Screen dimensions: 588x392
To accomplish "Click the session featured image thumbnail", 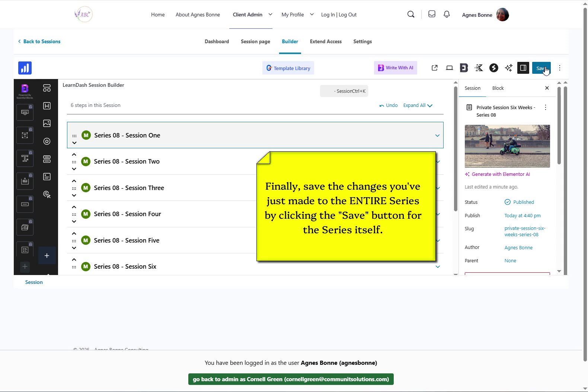I will (x=507, y=146).
